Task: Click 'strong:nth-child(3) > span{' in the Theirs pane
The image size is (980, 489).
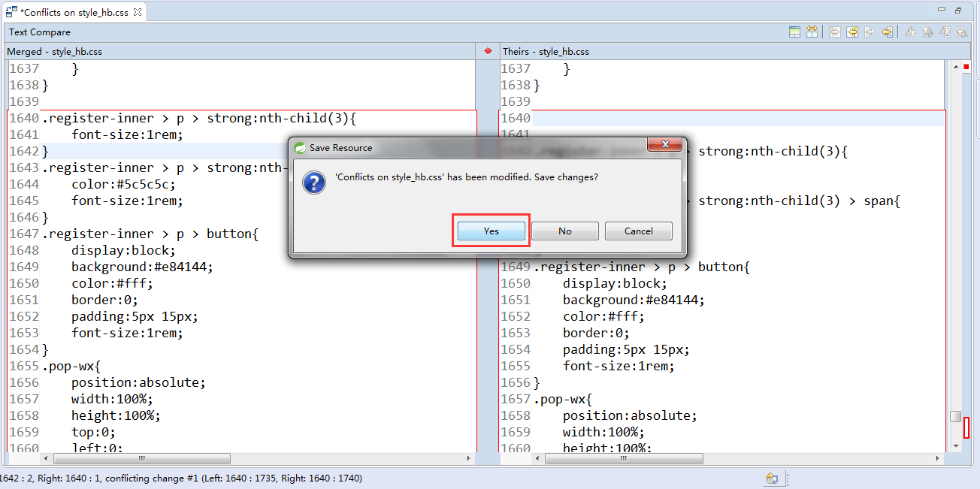Action: click(799, 201)
